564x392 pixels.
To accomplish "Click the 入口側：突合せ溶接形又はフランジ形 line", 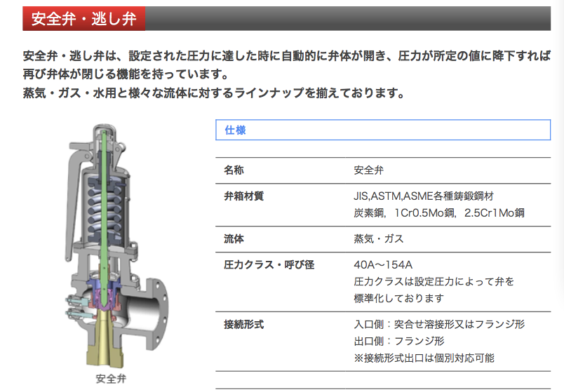I will click(439, 325).
